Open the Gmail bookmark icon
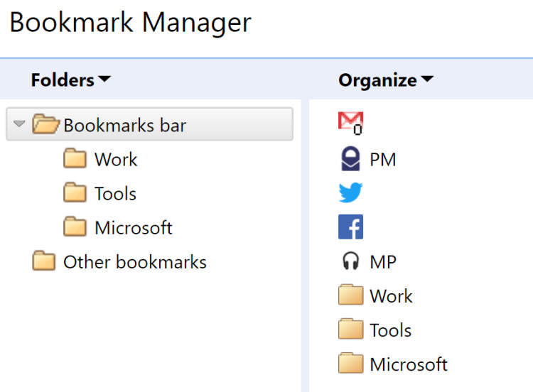This screenshot has height=392, width=533. point(351,123)
